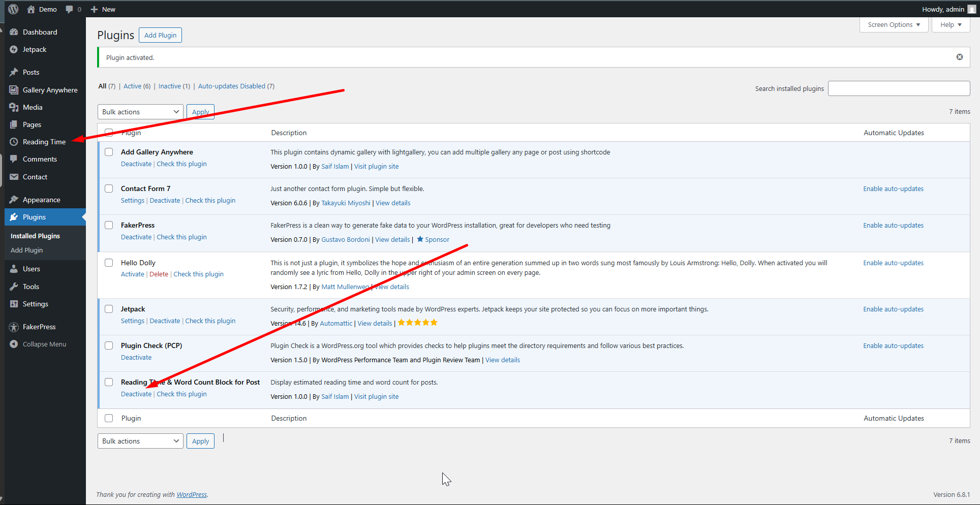Open the Howdy, admin account menu
The image size is (980, 505).
click(948, 9)
